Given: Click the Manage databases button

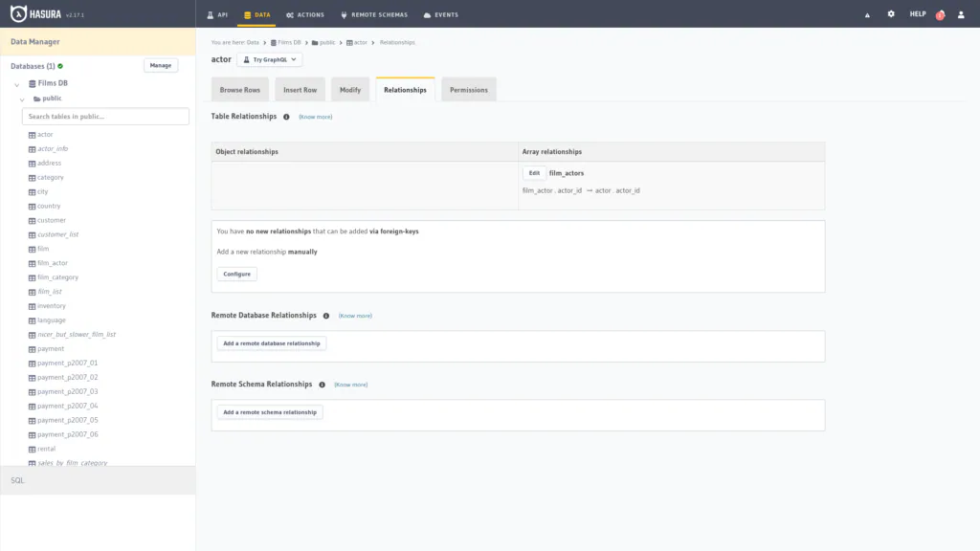Looking at the screenshot, I should click(x=161, y=65).
